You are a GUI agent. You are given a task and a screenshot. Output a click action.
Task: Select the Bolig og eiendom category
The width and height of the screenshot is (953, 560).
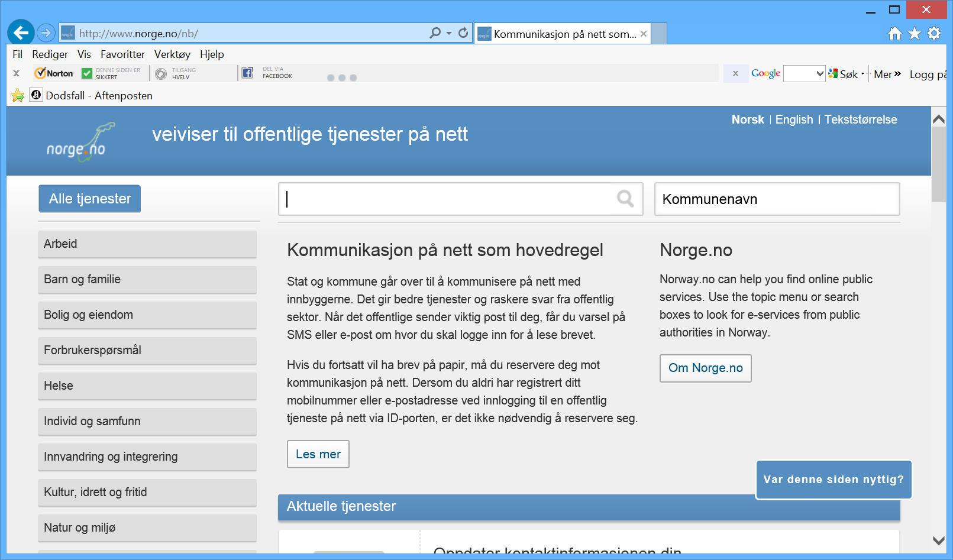pyautogui.click(x=147, y=315)
